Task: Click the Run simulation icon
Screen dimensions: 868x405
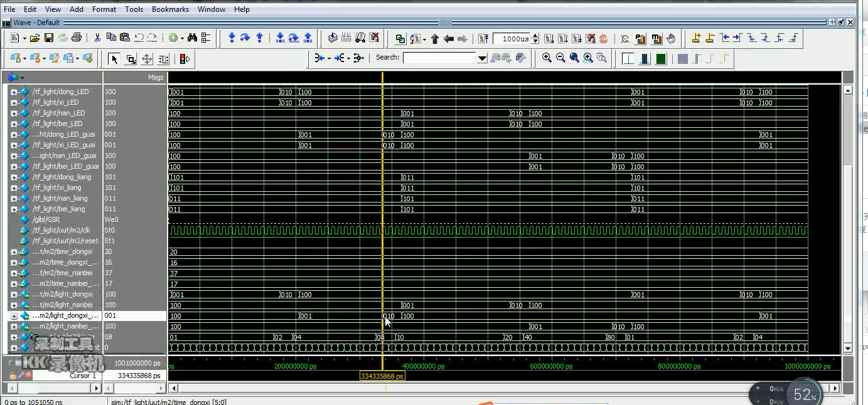Action: (549, 39)
